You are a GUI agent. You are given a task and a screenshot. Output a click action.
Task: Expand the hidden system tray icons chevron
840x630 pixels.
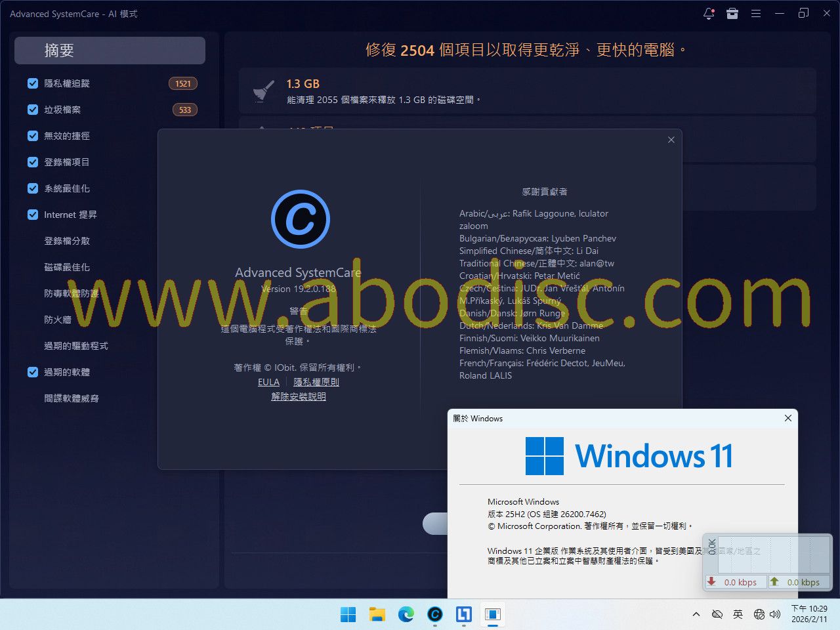(696, 614)
